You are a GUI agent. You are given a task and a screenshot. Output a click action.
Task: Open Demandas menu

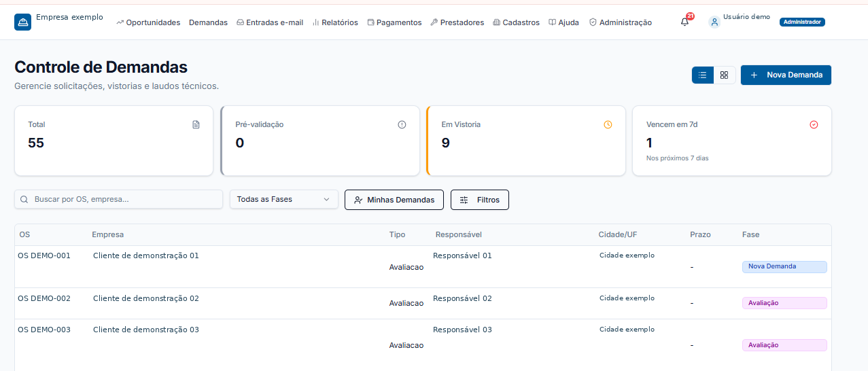208,22
